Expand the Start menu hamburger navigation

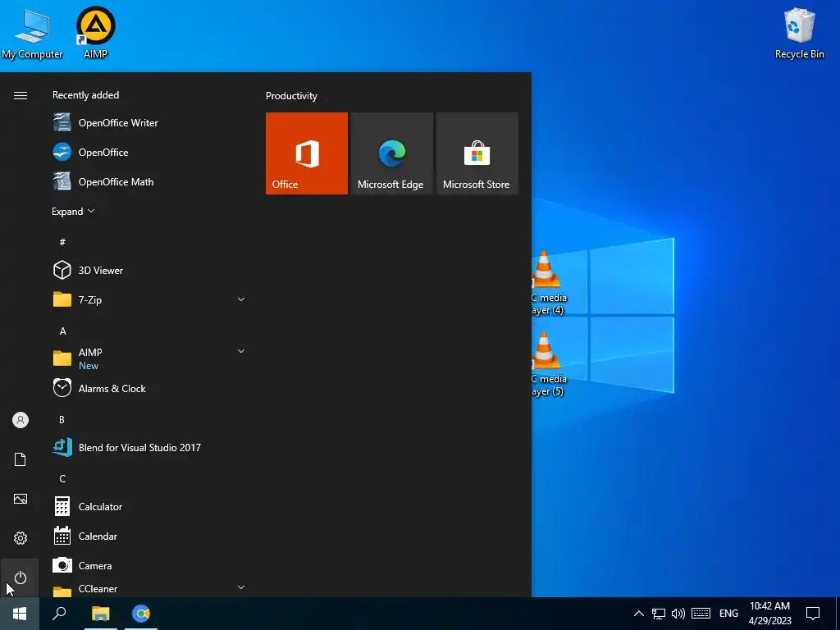(21, 95)
